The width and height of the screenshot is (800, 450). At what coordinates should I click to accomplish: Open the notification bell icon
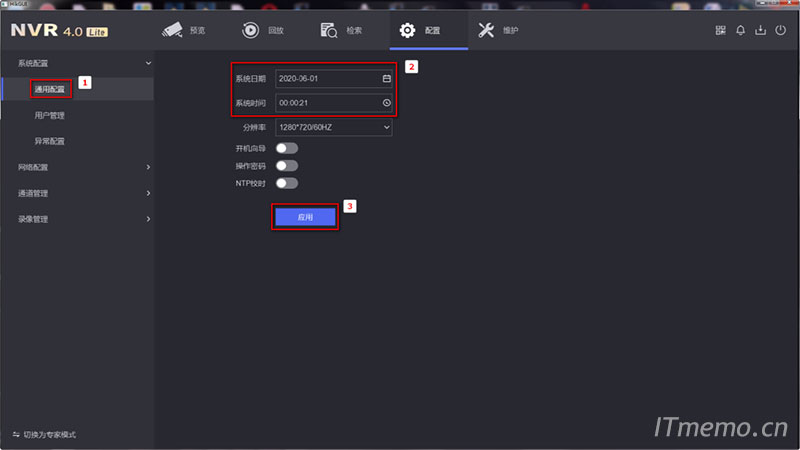tap(740, 30)
